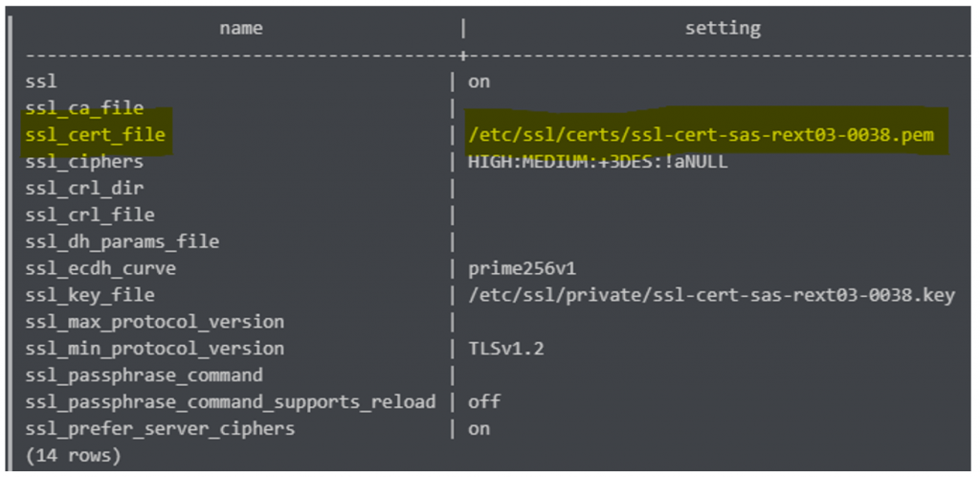The image size is (980, 478).
Task: Select the ssl_ciphers parameter name
Action: (x=84, y=162)
